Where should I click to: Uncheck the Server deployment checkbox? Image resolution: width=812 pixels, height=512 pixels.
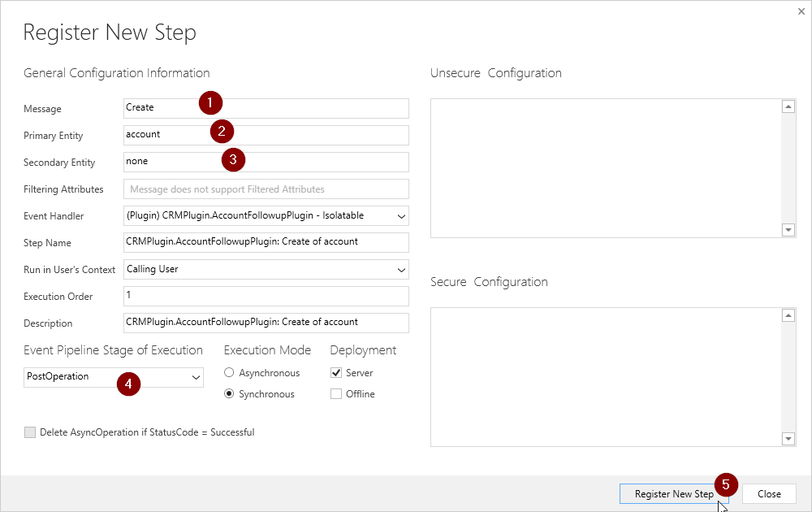(336, 373)
